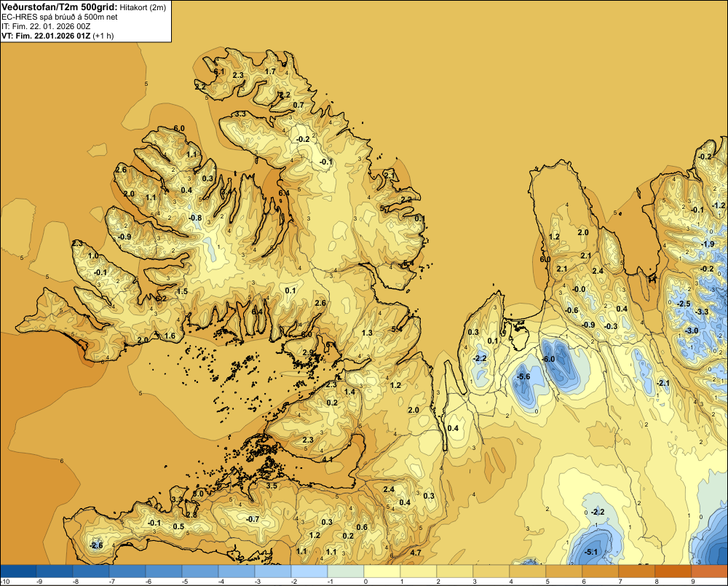This screenshot has height=586, width=728.
Task: Select the "1.4" temperature label
Action: [x=349, y=392]
